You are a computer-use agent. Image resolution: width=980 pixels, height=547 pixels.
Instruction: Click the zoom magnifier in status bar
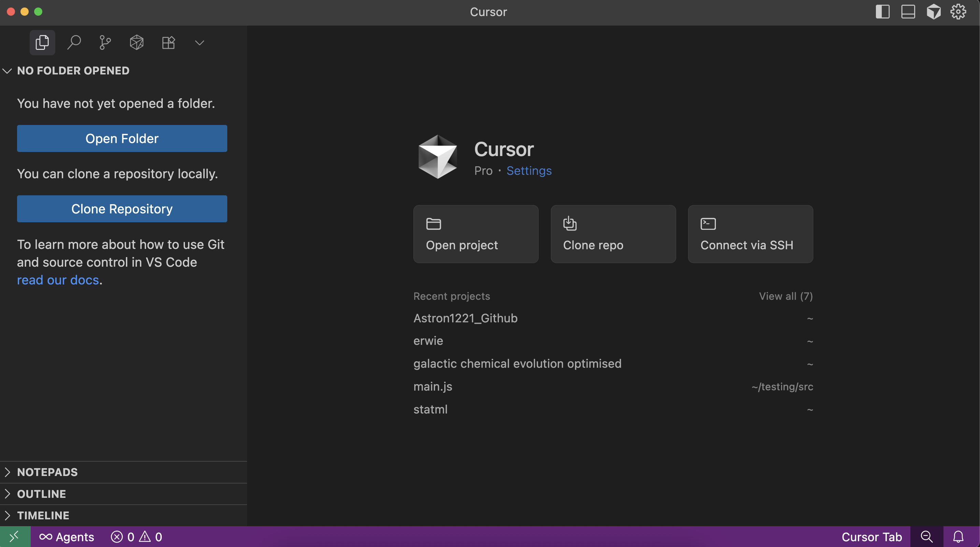click(x=927, y=537)
